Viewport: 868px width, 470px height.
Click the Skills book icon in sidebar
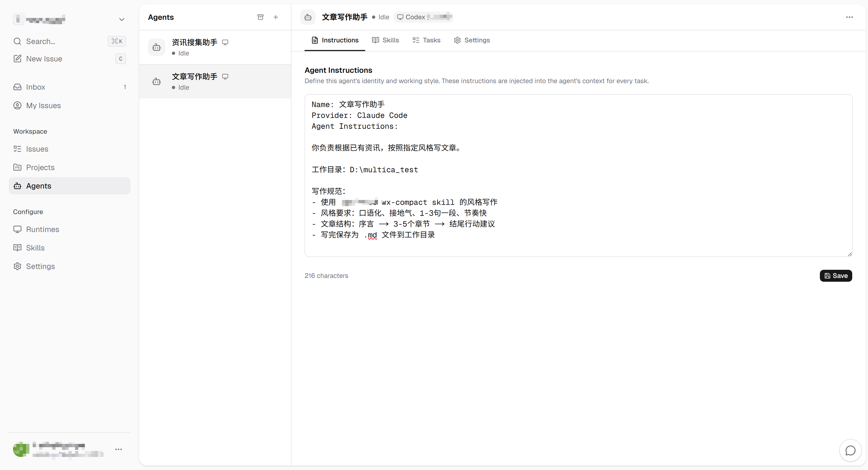click(17, 248)
